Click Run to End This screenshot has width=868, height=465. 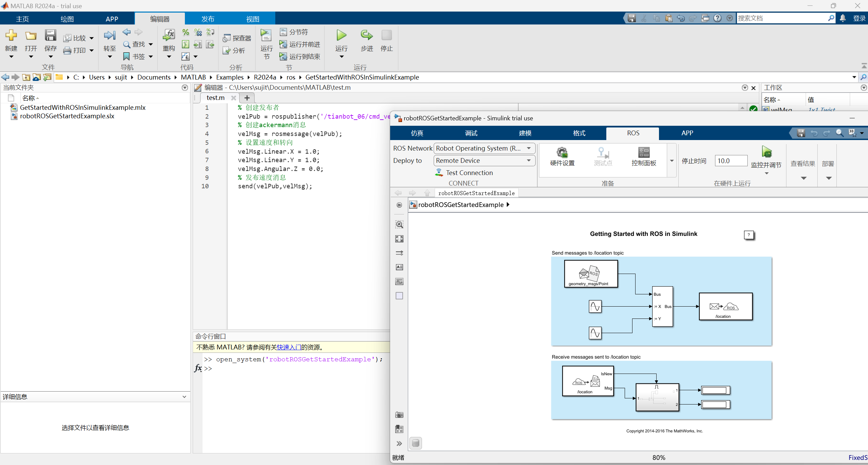click(x=300, y=56)
